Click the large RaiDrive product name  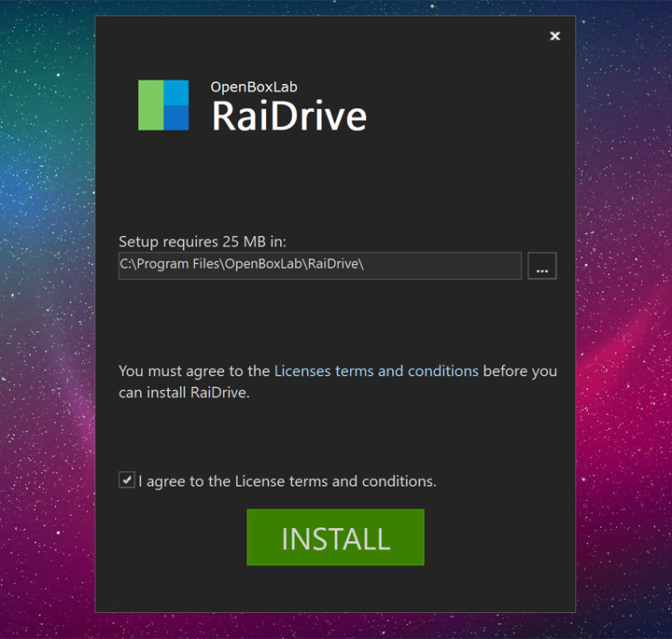coord(289,116)
